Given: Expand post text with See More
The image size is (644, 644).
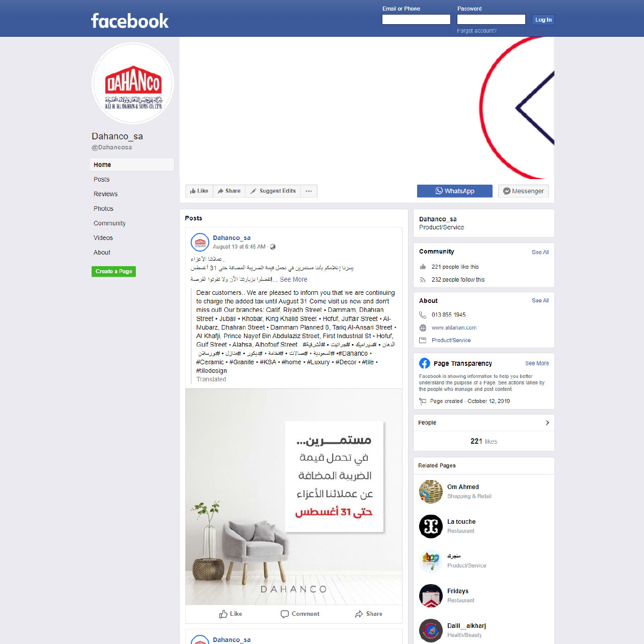Looking at the screenshot, I should click(293, 280).
